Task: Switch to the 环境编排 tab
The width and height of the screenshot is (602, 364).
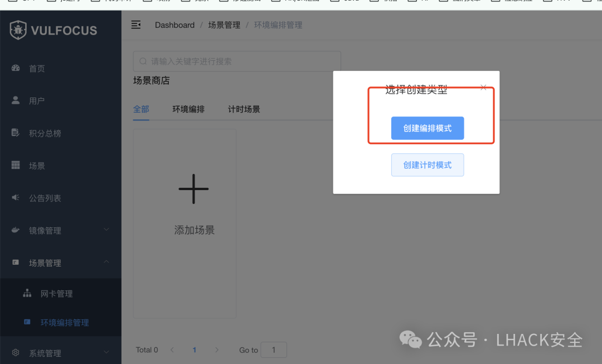Action: tap(188, 109)
